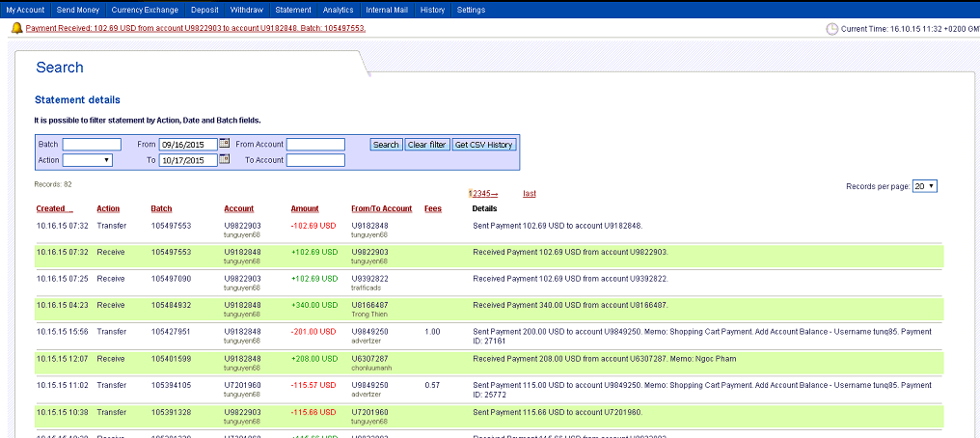Open the To date calendar picker

pos(225,159)
